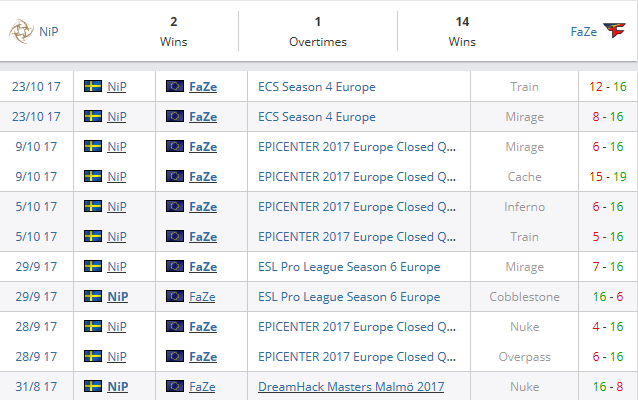Click Swedish flag in the Train 12-16 row
638x400 pixels.
click(94, 87)
